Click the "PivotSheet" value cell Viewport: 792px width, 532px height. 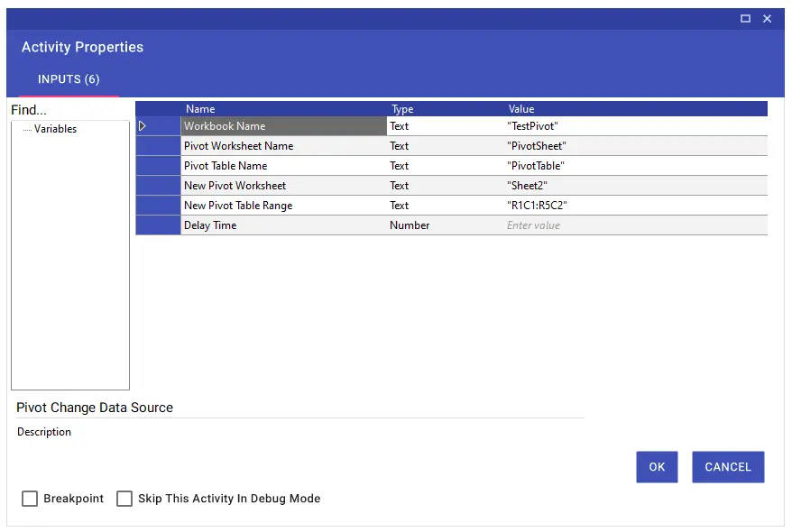(635, 146)
